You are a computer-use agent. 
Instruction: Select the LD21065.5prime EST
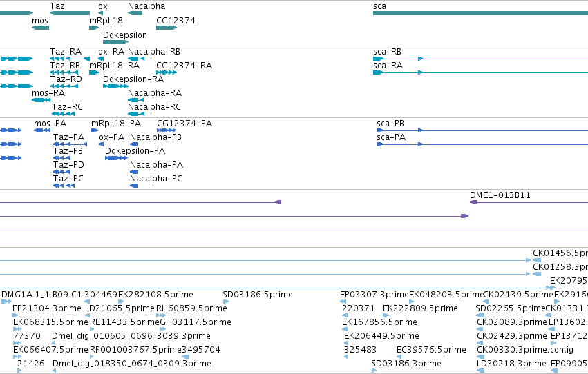(x=88, y=315)
